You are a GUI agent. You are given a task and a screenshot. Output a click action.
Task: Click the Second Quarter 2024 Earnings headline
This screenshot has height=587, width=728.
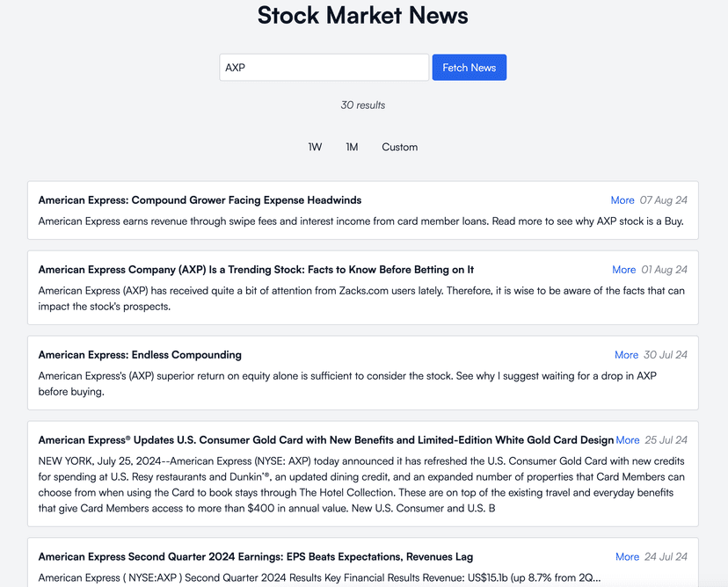tap(256, 556)
